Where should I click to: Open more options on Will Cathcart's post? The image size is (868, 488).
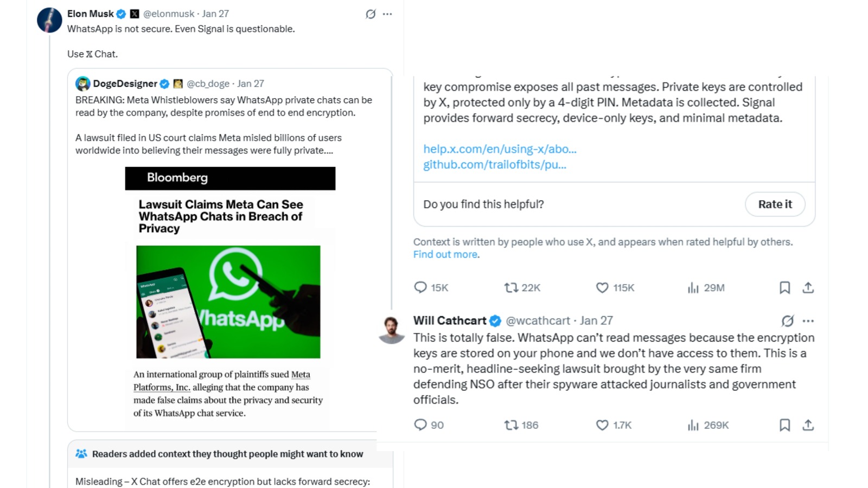coord(808,321)
